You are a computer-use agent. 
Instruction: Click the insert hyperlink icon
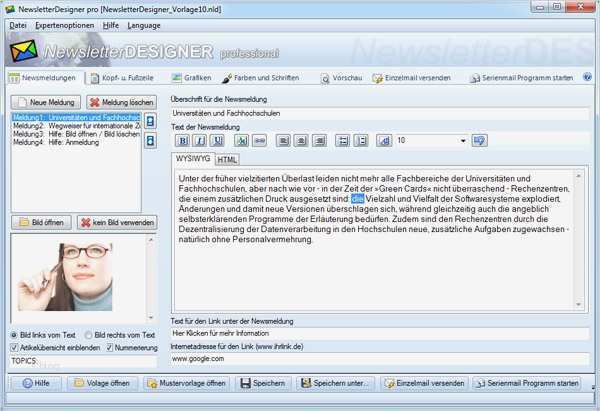click(x=259, y=140)
